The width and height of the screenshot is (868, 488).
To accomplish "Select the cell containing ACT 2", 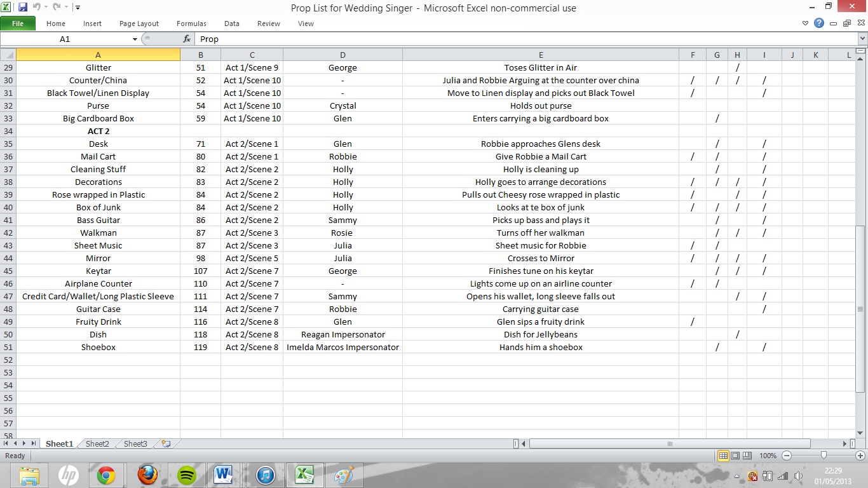I will [98, 131].
